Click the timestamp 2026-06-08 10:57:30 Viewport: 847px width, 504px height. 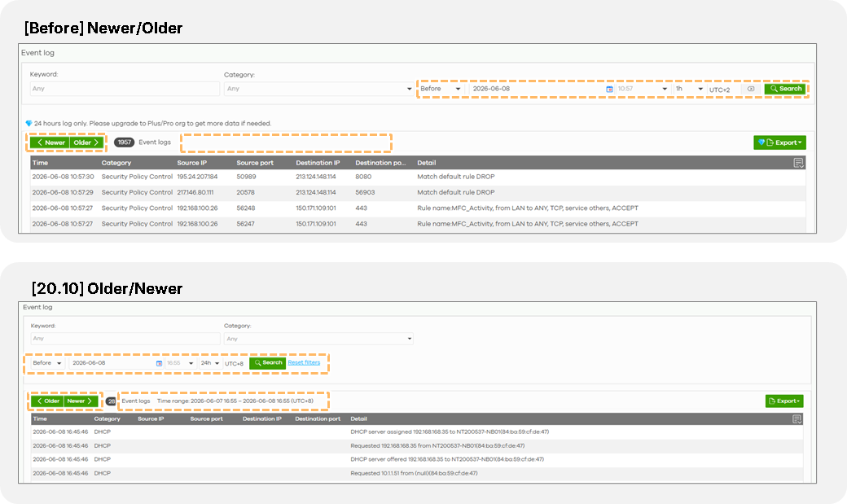pos(63,177)
